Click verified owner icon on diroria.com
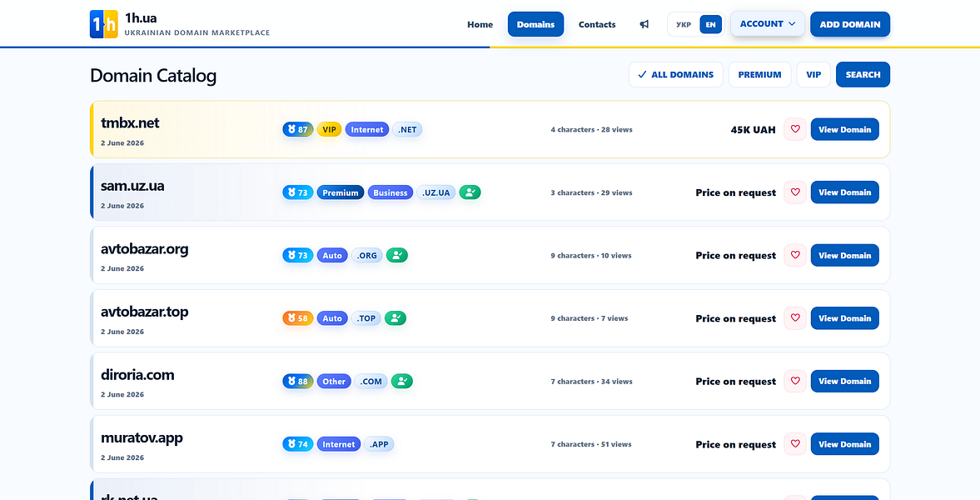Screen dimensions: 980x500 click(402, 381)
